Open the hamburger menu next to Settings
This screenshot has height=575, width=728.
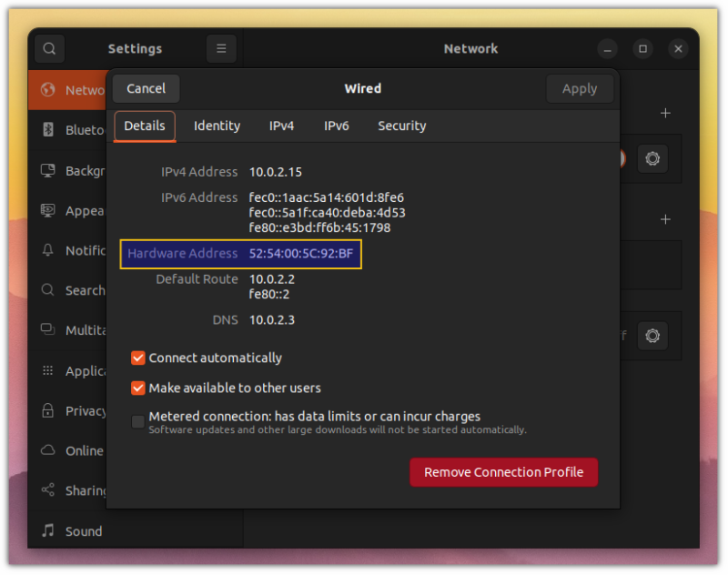point(221,48)
